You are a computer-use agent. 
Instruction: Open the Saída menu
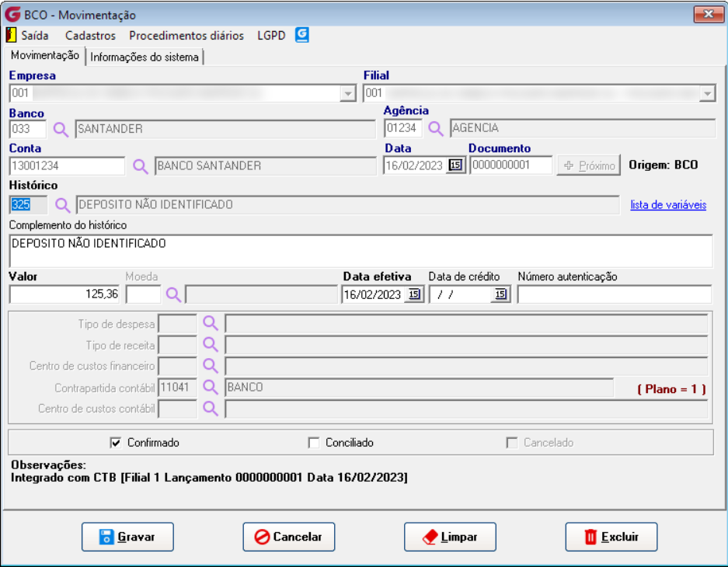34,36
